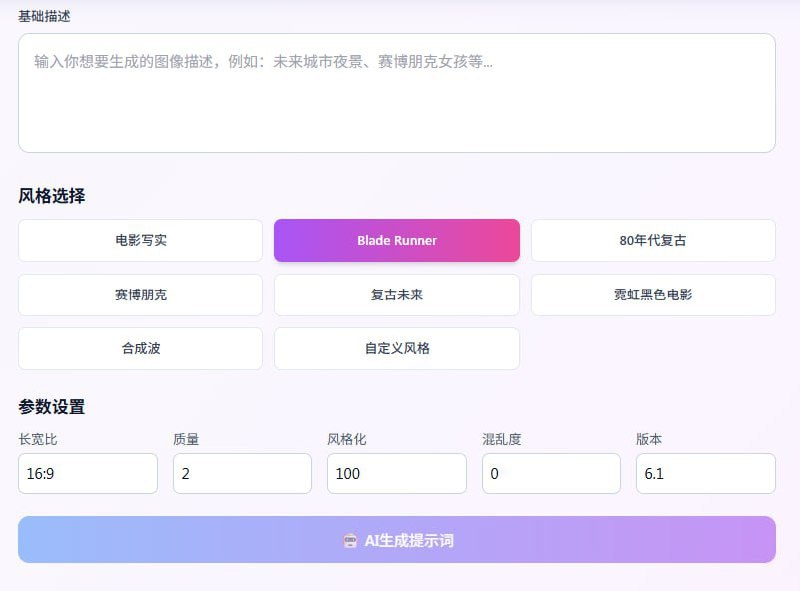Deselect the highlighted Blade Runner style
800x591 pixels.
pyautogui.click(x=396, y=240)
